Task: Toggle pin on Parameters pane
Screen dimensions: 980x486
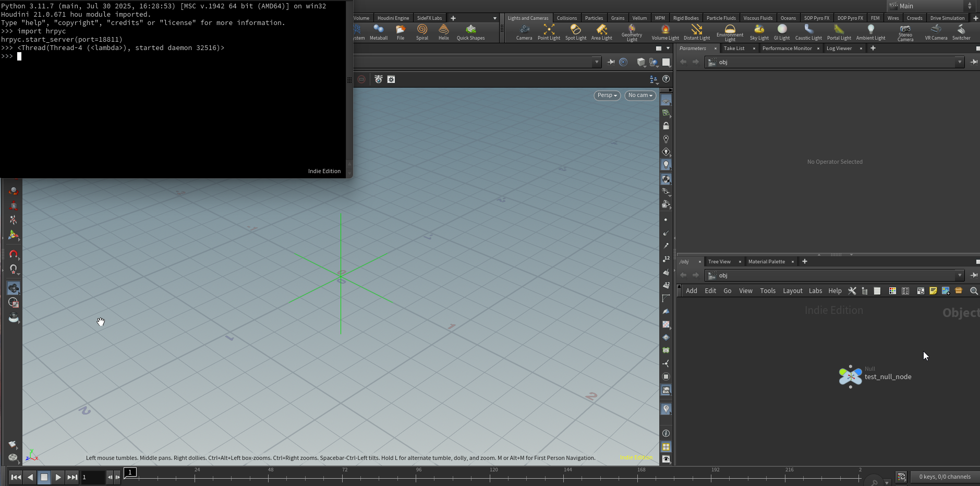Action: tap(973, 62)
